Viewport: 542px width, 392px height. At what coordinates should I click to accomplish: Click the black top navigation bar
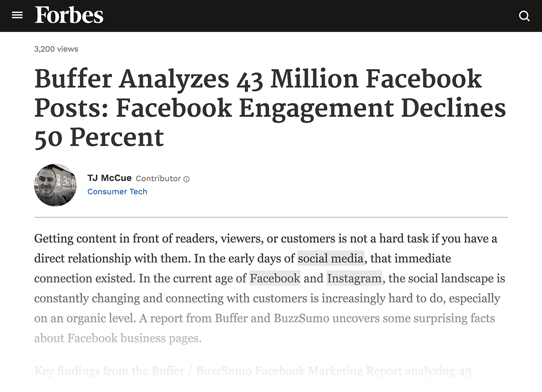point(271,15)
